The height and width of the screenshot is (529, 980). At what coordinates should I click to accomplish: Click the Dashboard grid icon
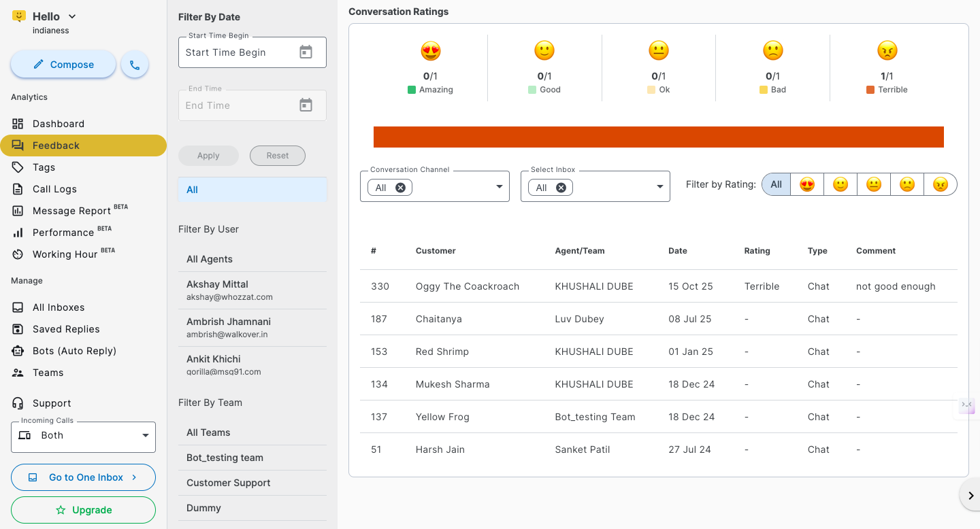18,124
